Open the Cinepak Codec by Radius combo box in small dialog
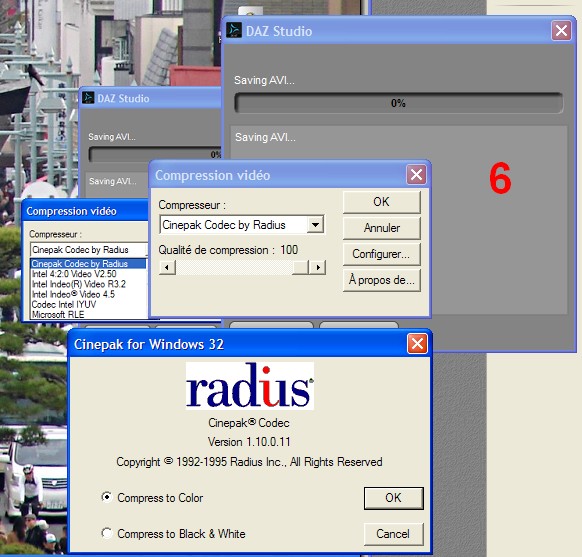Image resolution: width=582 pixels, height=557 pixels. 89,250
